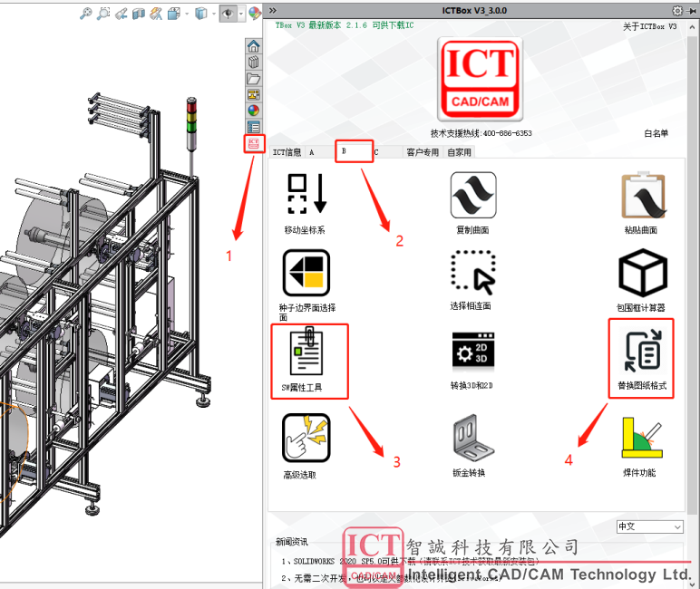Image resolution: width=700 pixels, height=589 pixels.
Task: Click the Zoom to Fit tool
Action: tap(86, 14)
